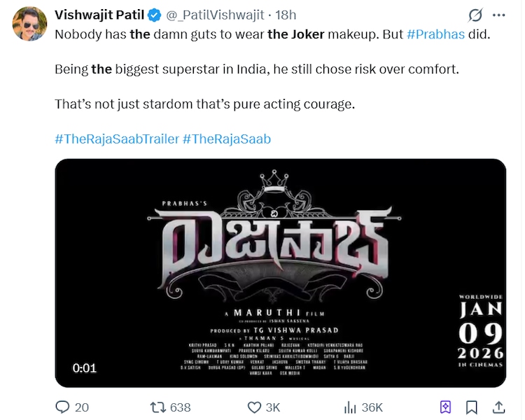Open post via "That's not just stardom" text
The width and height of the screenshot is (525, 420).
click(205, 104)
